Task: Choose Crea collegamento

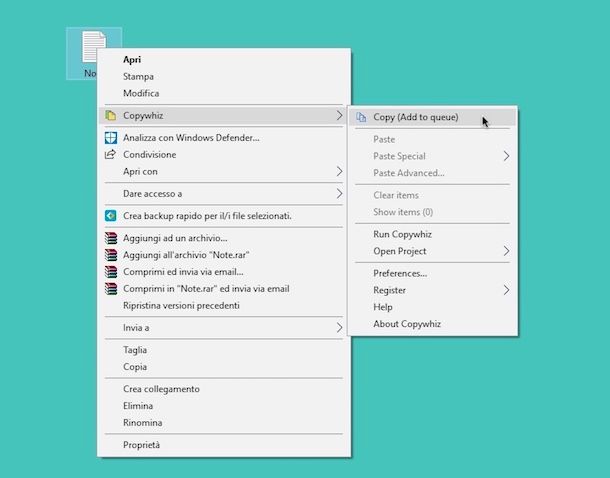Action: 224,389
